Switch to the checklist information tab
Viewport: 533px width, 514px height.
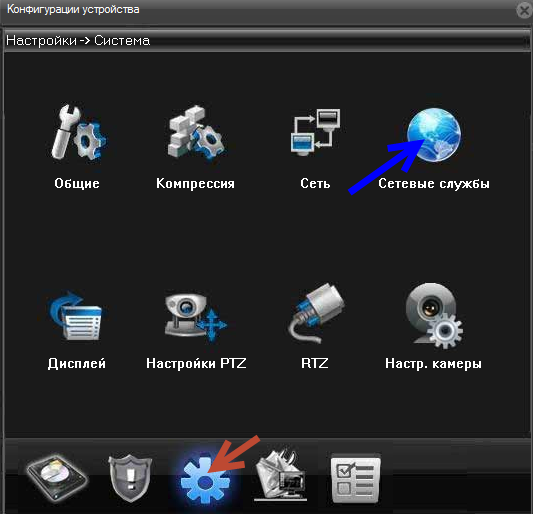point(356,478)
